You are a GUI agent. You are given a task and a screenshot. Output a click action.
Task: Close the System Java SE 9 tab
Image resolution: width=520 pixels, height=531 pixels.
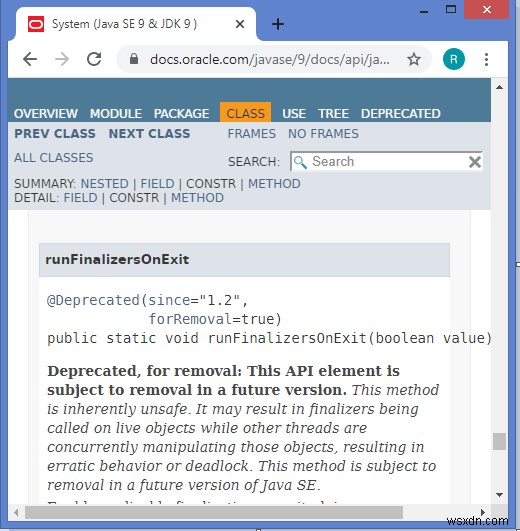(240, 24)
